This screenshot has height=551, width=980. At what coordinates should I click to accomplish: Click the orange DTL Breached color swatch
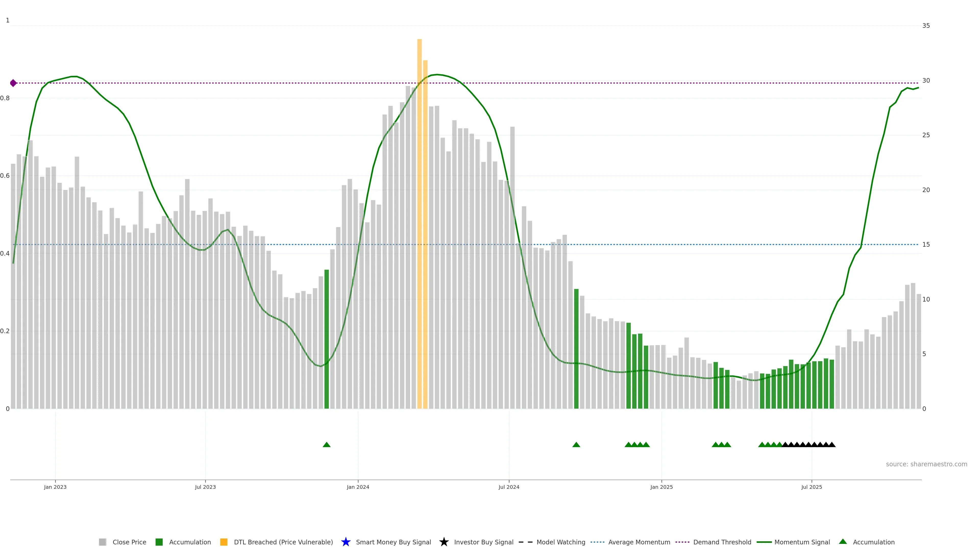tap(224, 542)
